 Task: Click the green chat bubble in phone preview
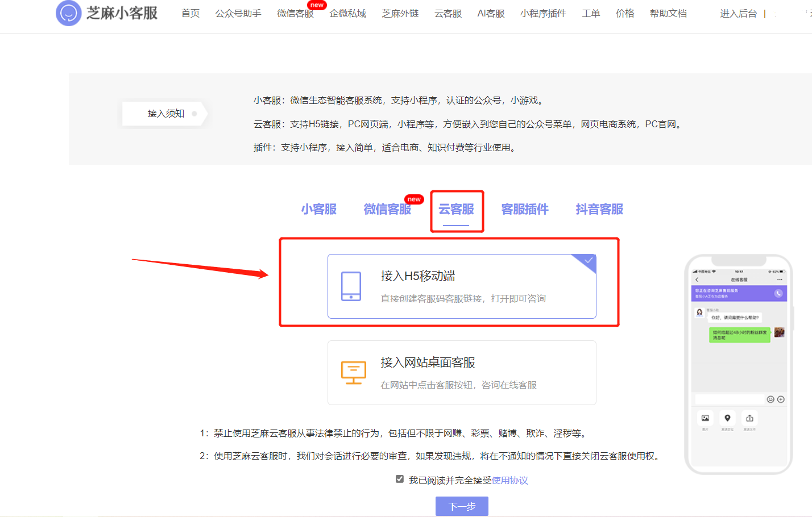(740, 335)
